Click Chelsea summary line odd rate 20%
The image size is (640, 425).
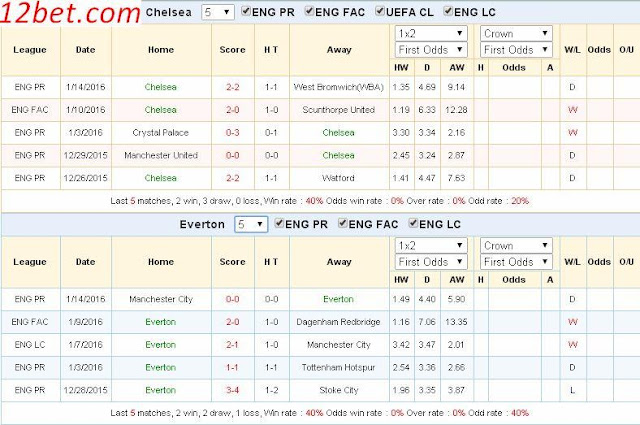click(520, 201)
